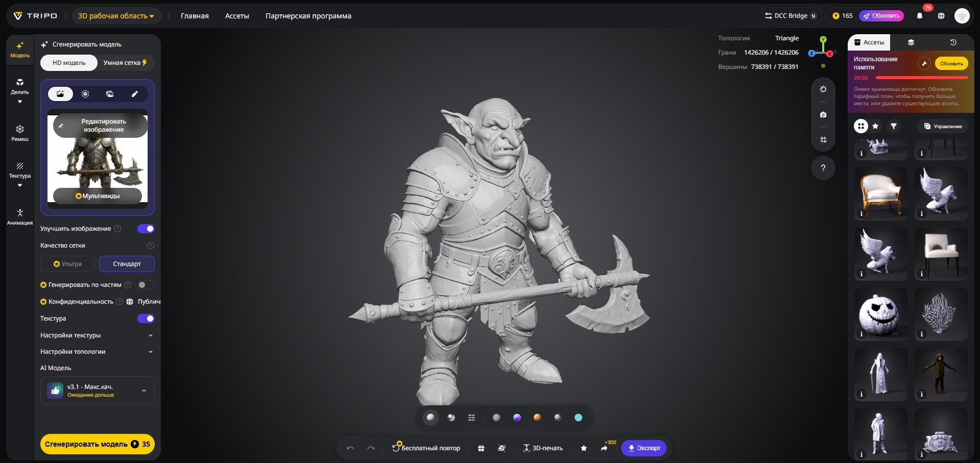
Task: Switch to HD модель mode
Action: point(69,63)
